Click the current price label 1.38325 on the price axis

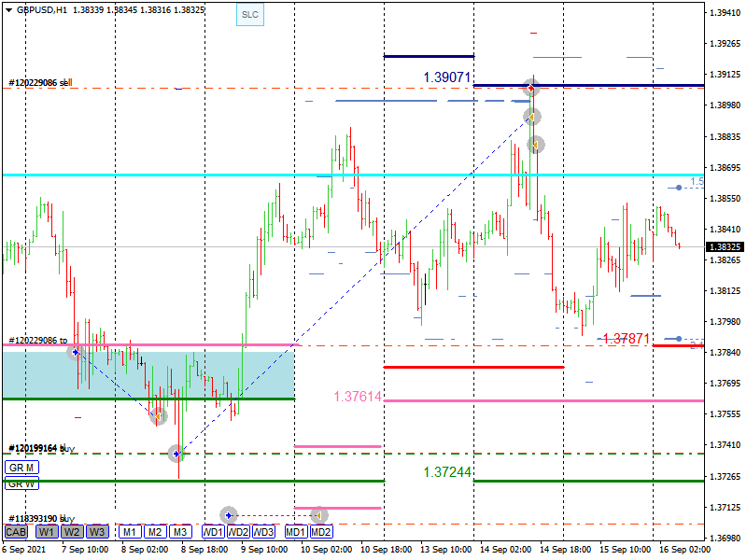click(724, 247)
